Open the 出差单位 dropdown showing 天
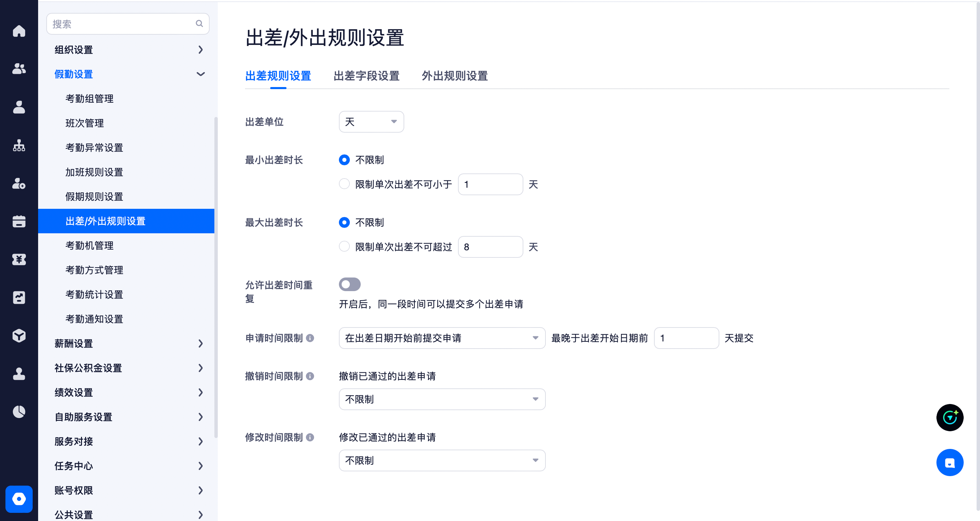Screen dimensions: 980x521 pos(371,122)
